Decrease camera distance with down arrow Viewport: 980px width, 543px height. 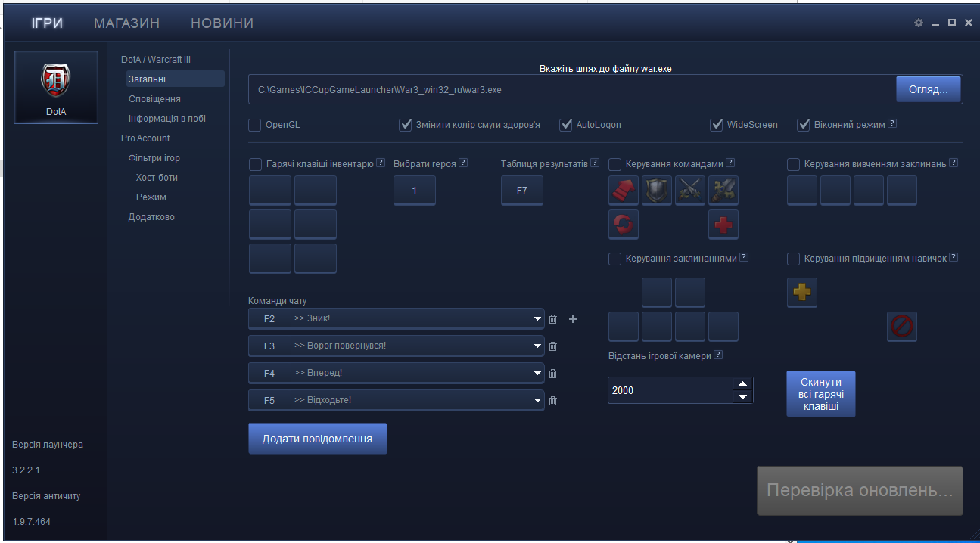pos(742,397)
